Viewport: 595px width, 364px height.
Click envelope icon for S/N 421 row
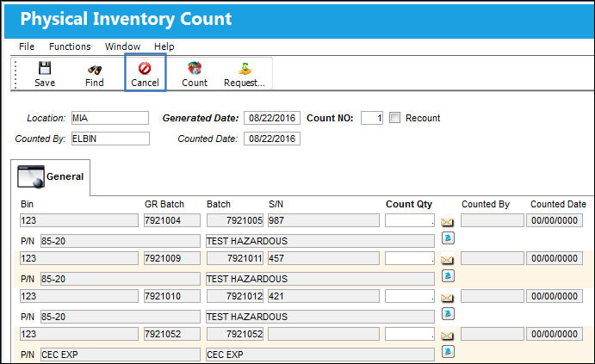coord(448,298)
